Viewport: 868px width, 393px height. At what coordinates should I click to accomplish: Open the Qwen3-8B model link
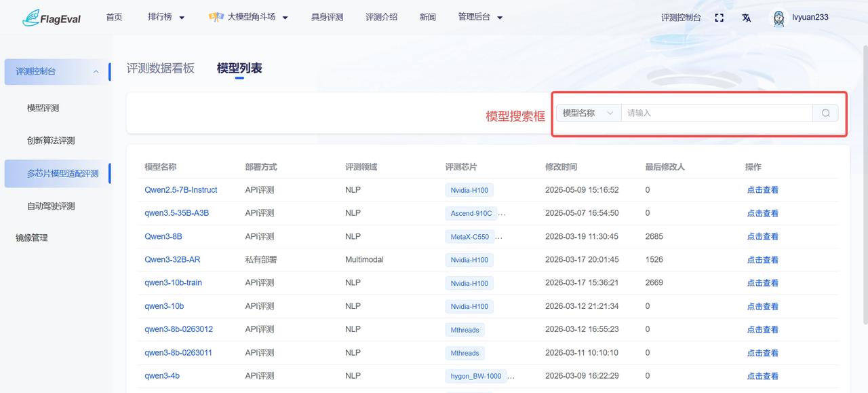click(x=163, y=236)
